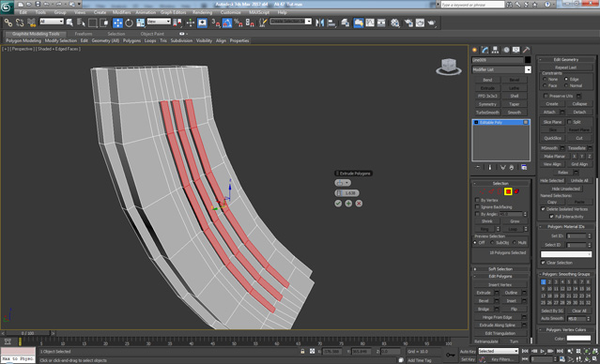
Task: Click the Configure Modifier Sets icon
Action: click(x=524, y=168)
